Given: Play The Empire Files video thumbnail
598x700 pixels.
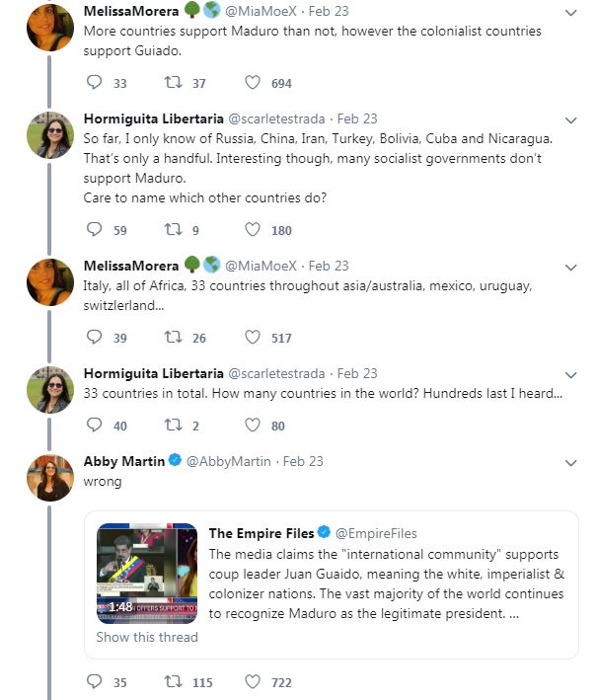Looking at the screenshot, I should [147, 574].
